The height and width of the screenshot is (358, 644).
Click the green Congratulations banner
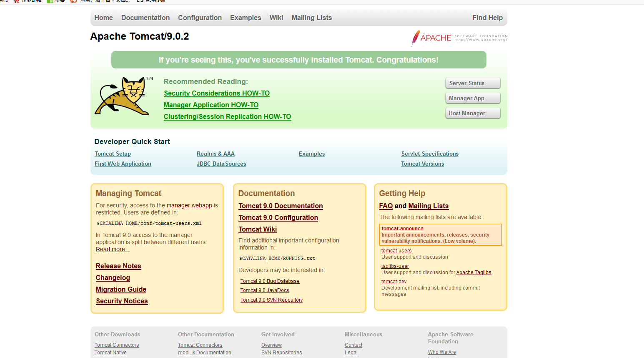[298, 60]
